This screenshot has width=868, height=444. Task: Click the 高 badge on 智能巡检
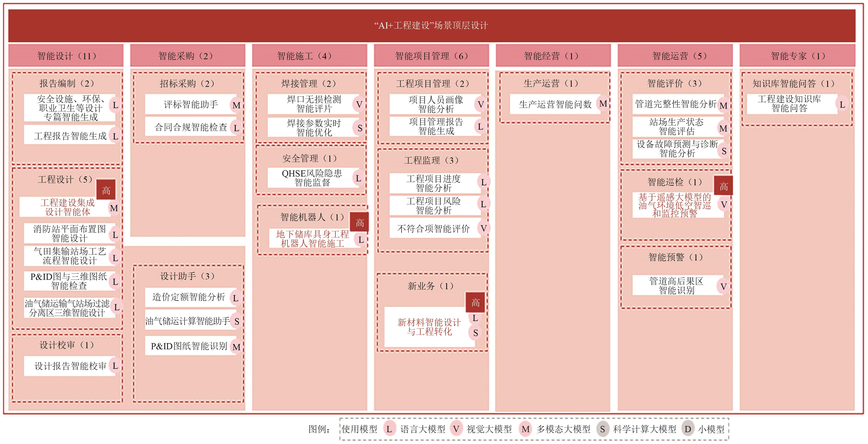tap(723, 186)
